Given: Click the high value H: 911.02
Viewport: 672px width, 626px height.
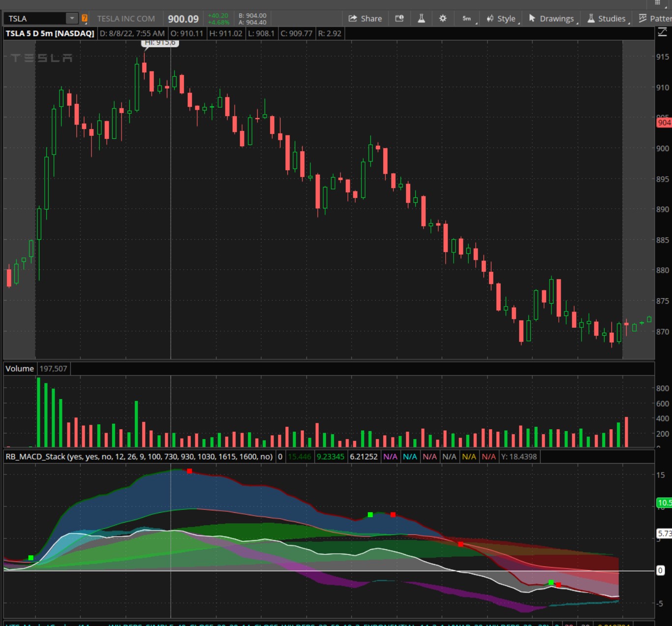Looking at the screenshot, I should [226, 33].
